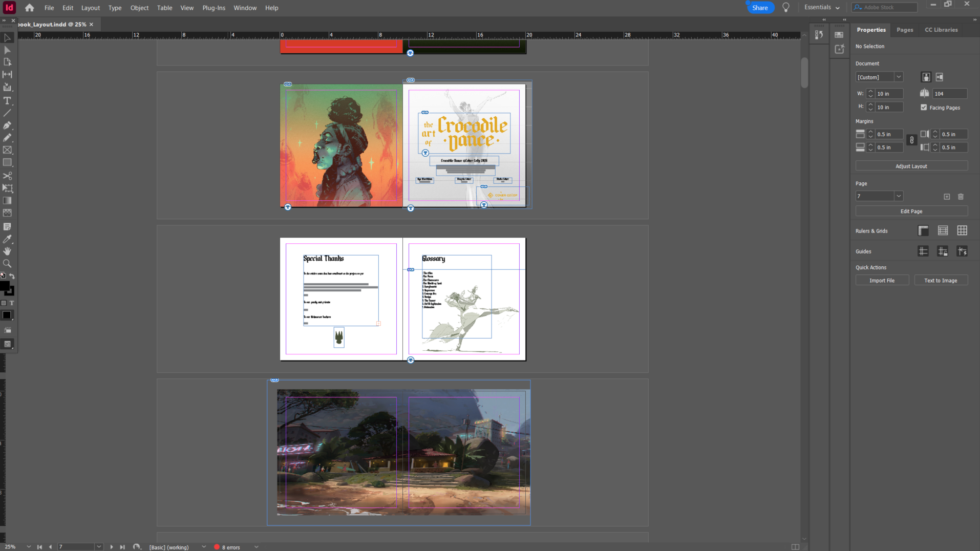980x551 pixels.
Task: Open the [Basic] (working) preflight profile menu
Action: [204, 547]
